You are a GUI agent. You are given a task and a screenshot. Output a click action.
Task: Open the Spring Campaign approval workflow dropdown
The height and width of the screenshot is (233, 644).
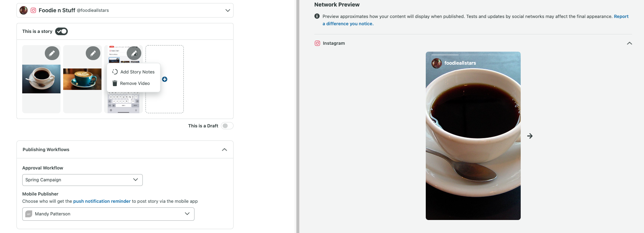click(x=82, y=180)
